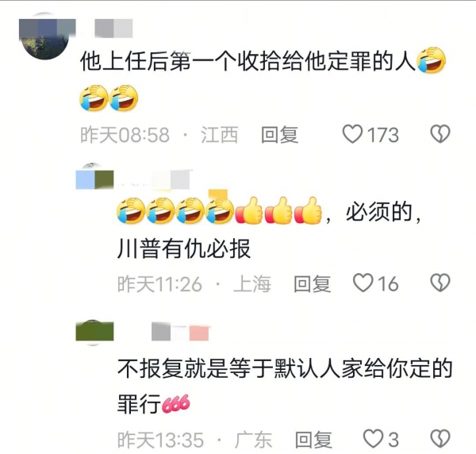Viewport: 476px width, 454px height.
Task: Tap the pink 666 sticker
Action: coord(176,403)
